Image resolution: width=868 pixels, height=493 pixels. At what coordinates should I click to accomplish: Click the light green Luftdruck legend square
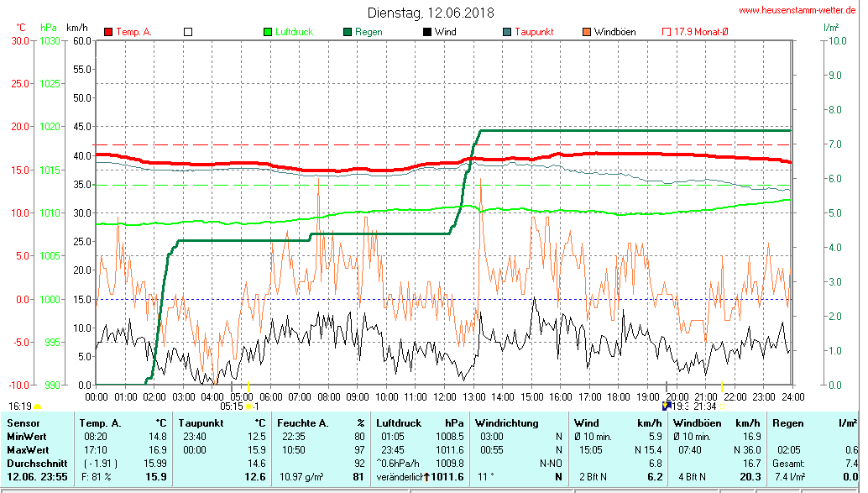(x=268, y=32)
